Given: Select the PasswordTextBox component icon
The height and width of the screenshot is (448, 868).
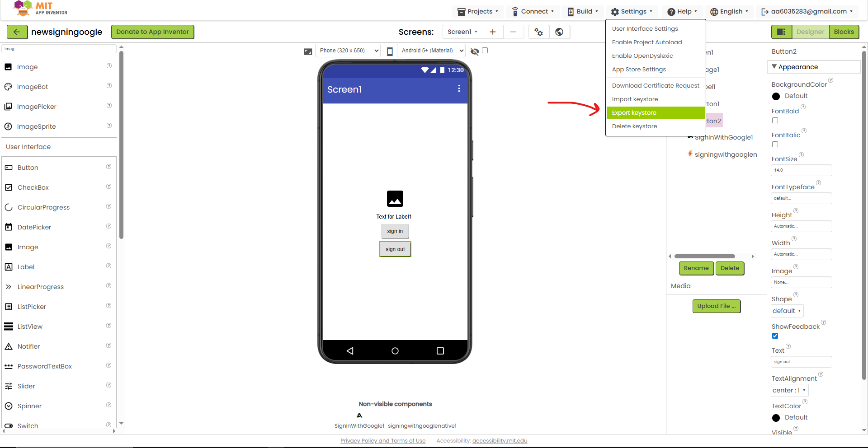Looking at the screenshot, I should [9, 366].
